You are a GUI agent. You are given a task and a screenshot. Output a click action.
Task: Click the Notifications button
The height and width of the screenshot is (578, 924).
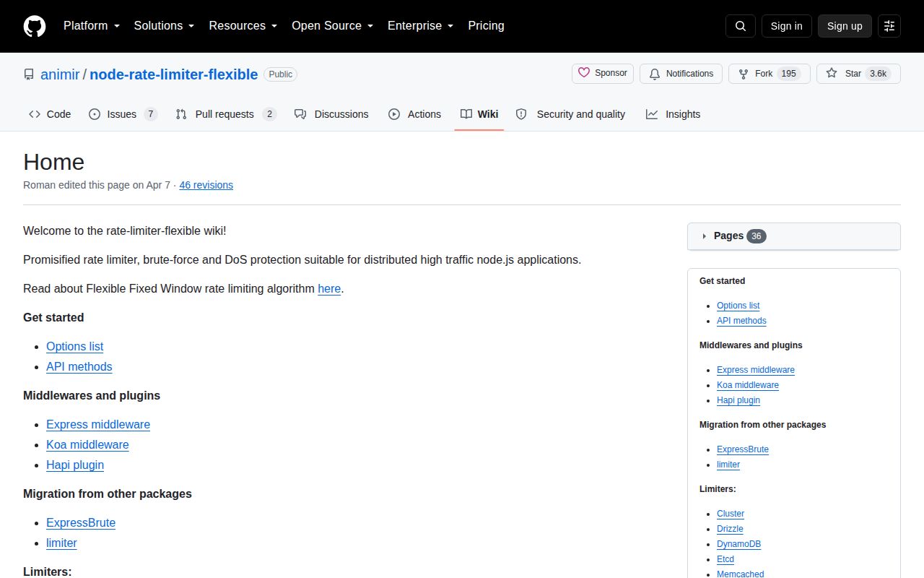(x=681, y=74)
